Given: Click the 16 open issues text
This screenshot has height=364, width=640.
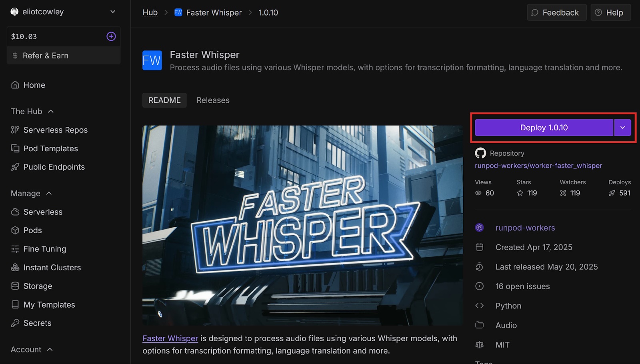Looking at the screenshot, I should coord(523,286).
